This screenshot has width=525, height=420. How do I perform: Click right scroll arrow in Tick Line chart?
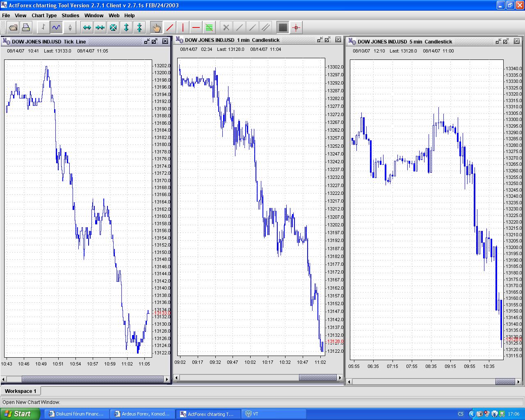pos(167,379)
